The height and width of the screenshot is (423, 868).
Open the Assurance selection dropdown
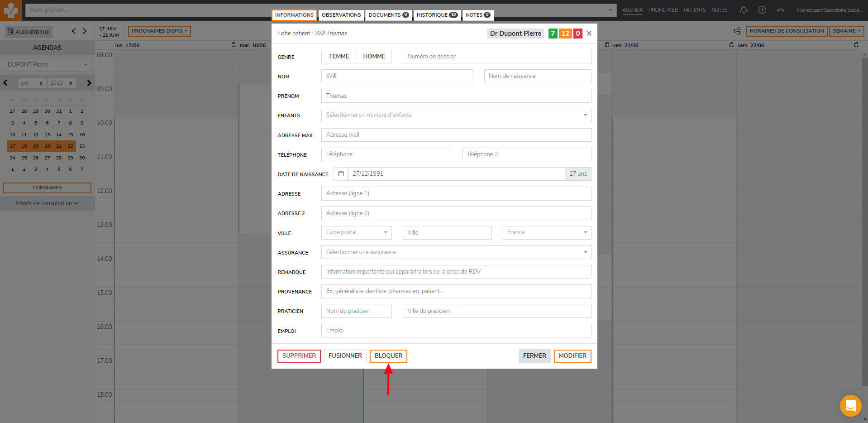point(456,252)
